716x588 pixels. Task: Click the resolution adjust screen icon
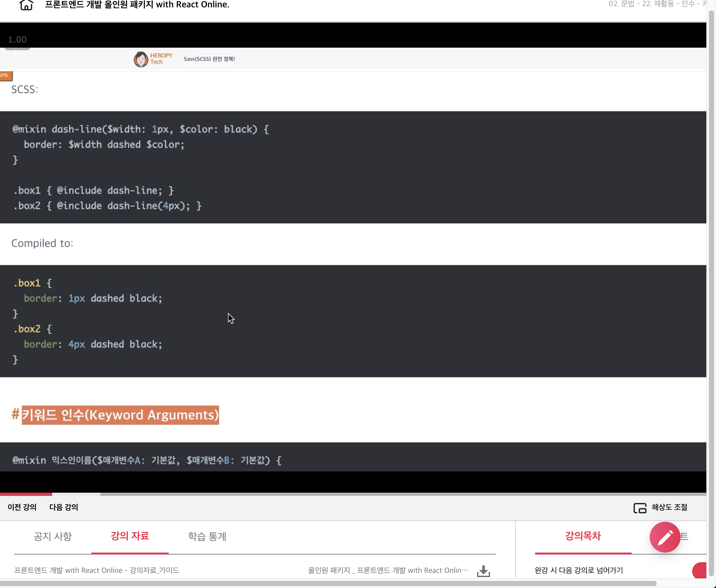click(x=639, y=508)
